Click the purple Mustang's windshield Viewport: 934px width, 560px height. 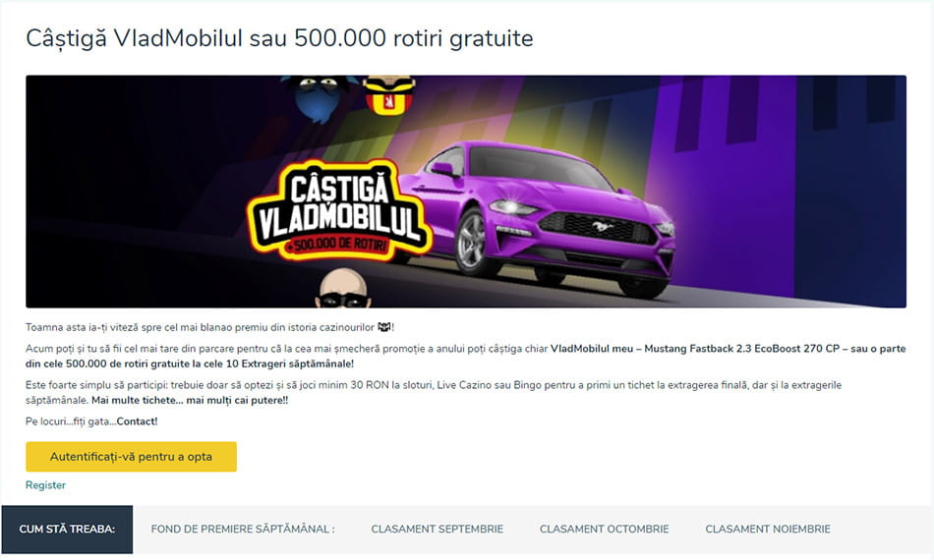pos(533,164)
